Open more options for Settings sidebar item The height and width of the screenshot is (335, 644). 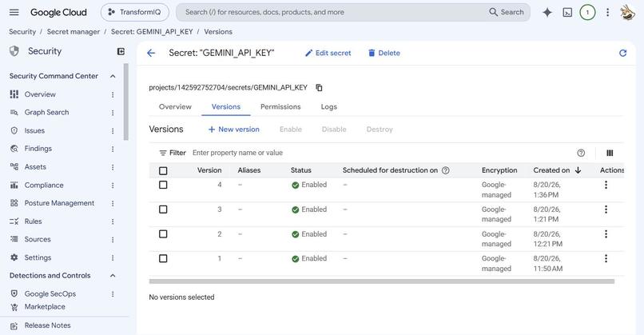click(113, 257)
